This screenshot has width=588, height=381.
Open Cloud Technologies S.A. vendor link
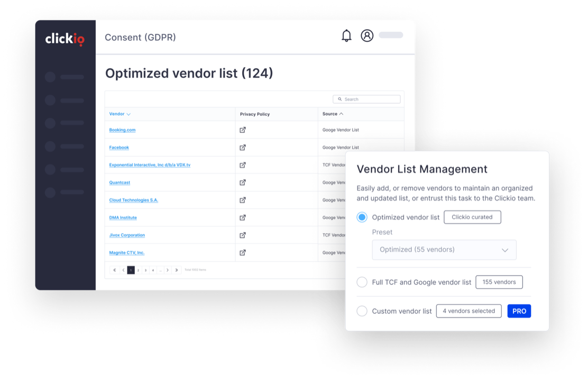tap(133, 200)
